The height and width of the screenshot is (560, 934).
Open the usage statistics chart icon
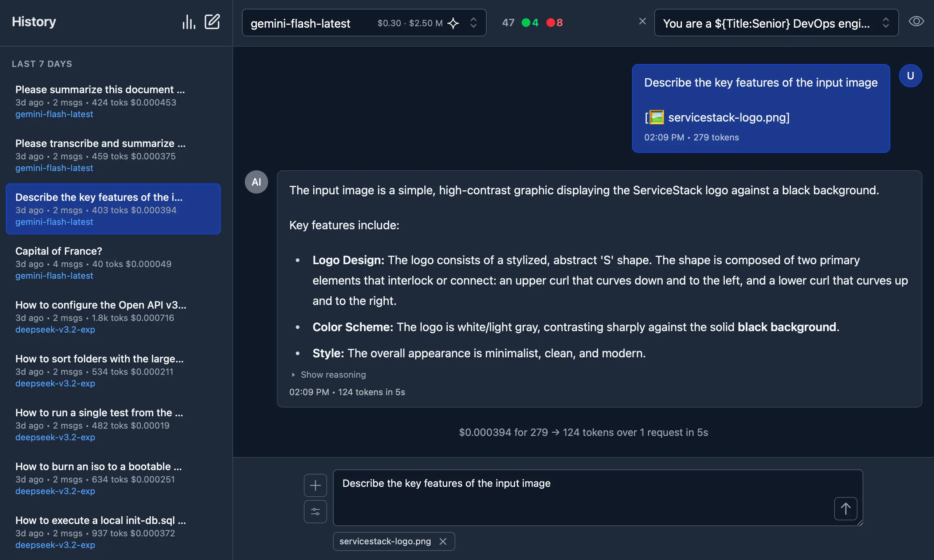(189, 21)
